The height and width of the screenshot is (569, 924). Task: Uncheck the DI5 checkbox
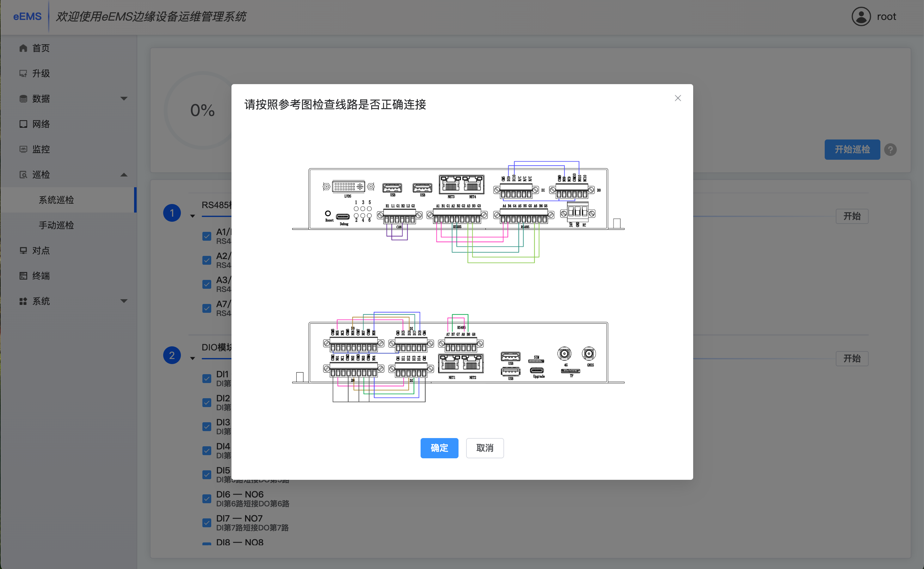(206, 474)
